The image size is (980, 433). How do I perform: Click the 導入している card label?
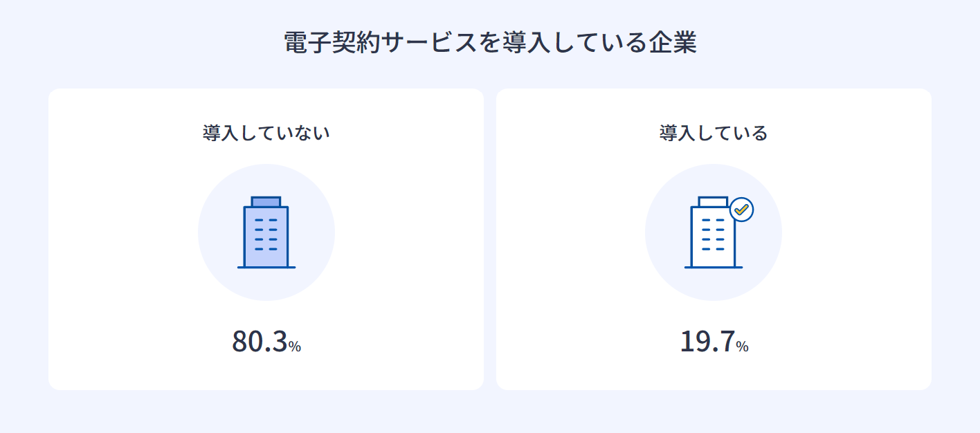click(x=714, y=132)
